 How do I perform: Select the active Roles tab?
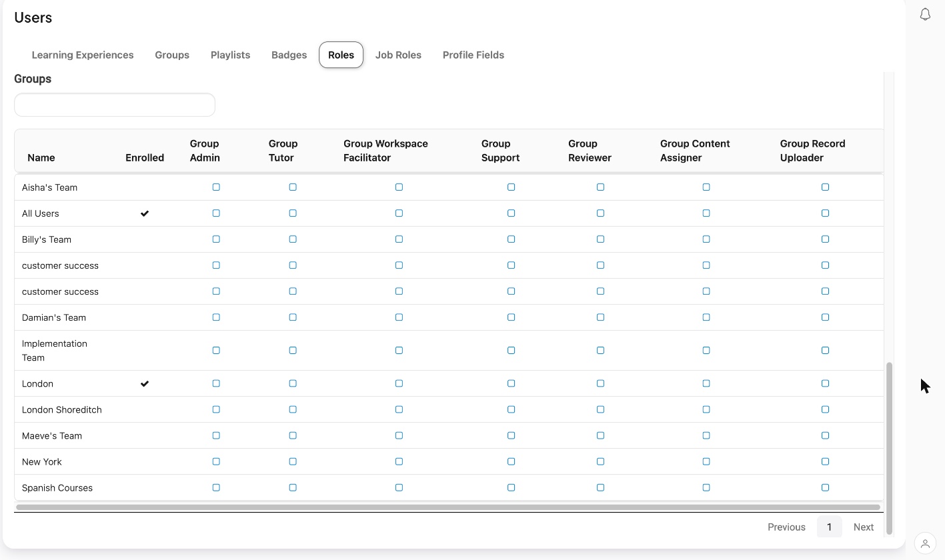point(341,55)
